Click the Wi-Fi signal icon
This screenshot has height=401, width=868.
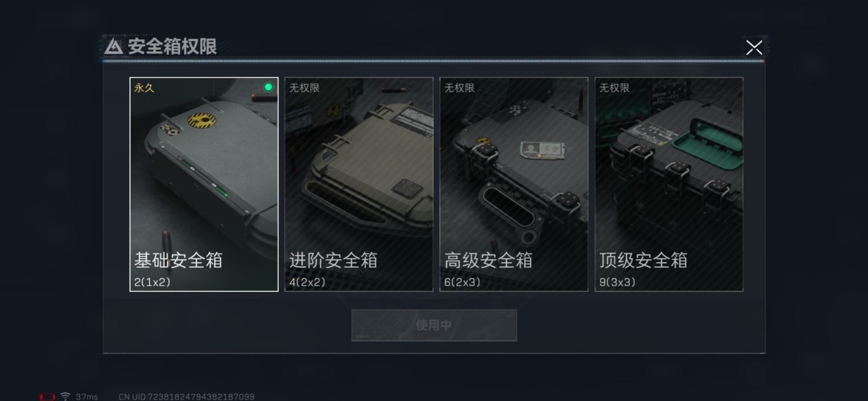click(x=66, y=396)
